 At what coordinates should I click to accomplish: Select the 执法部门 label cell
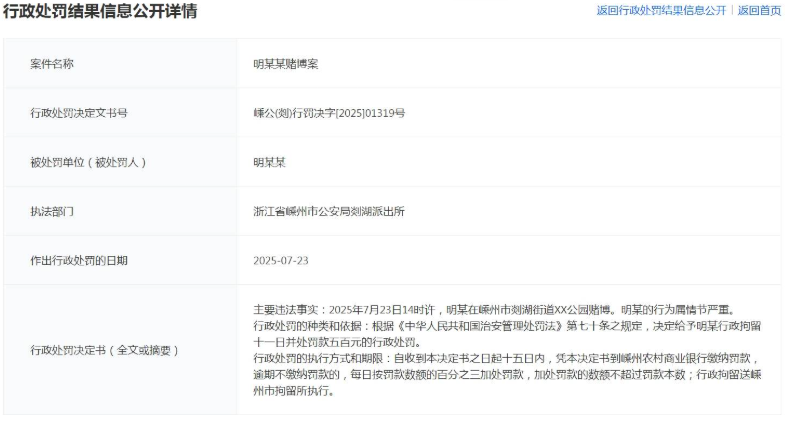52,211
